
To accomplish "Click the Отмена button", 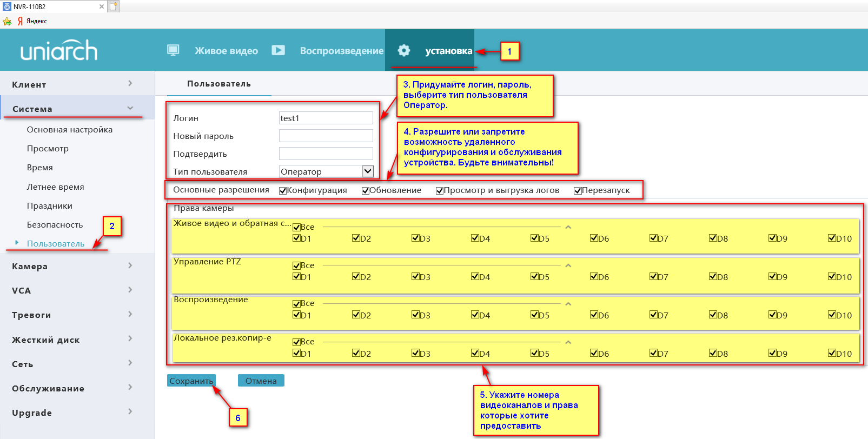I will click(261, 381).
